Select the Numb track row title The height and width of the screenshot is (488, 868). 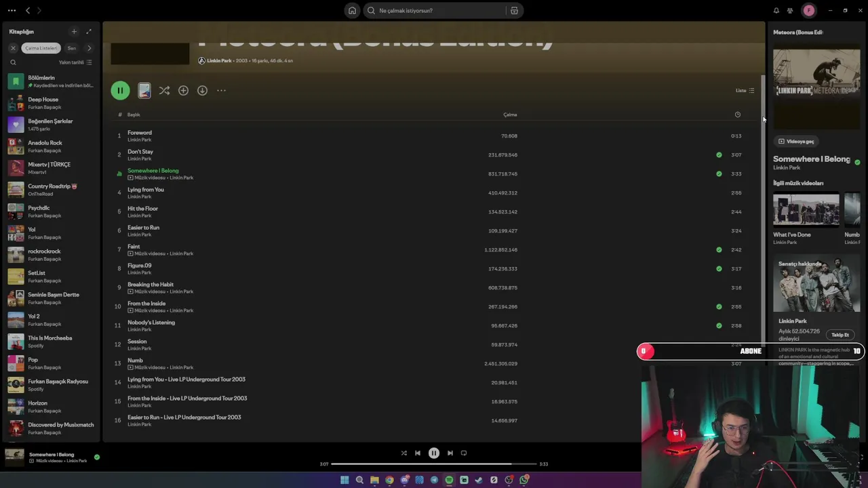tap(135, 361)
